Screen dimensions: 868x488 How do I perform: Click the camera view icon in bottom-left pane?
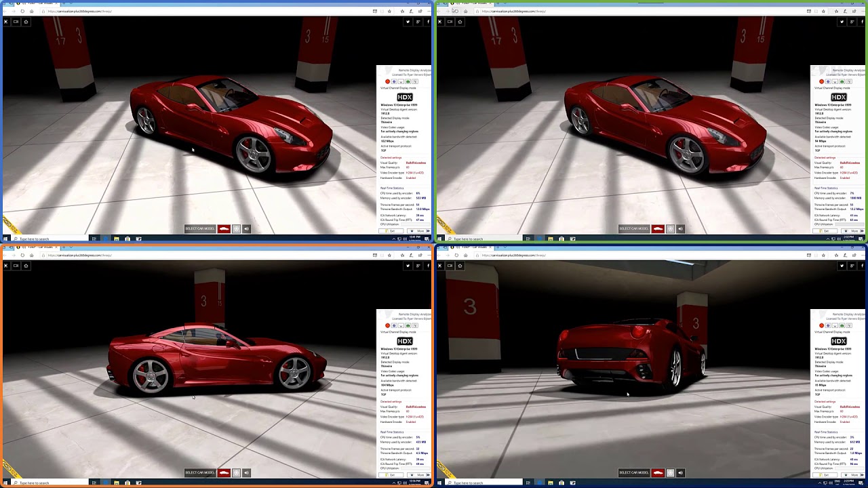[16, 266]
